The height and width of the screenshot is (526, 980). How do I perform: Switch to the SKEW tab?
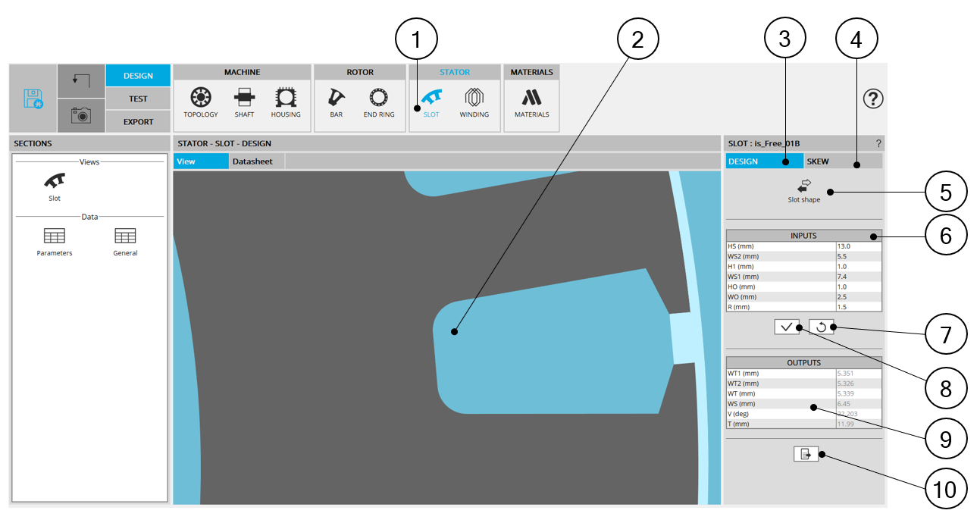click(841, 161)
